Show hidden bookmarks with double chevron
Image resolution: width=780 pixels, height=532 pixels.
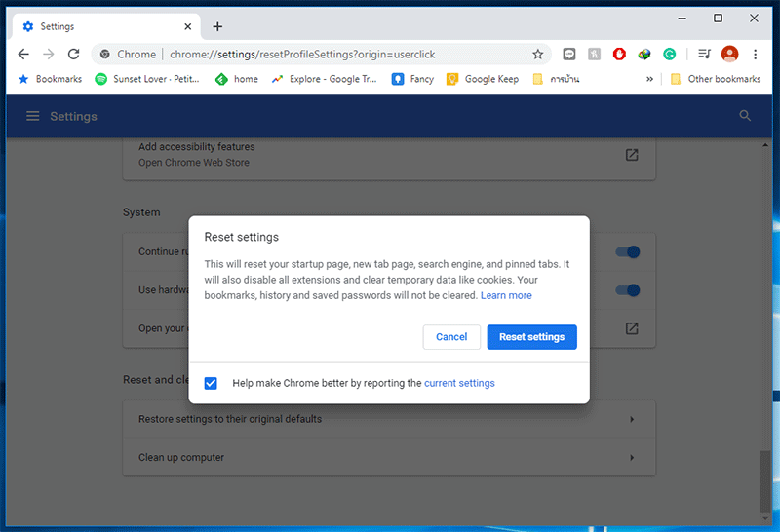[x=649, y=79]
